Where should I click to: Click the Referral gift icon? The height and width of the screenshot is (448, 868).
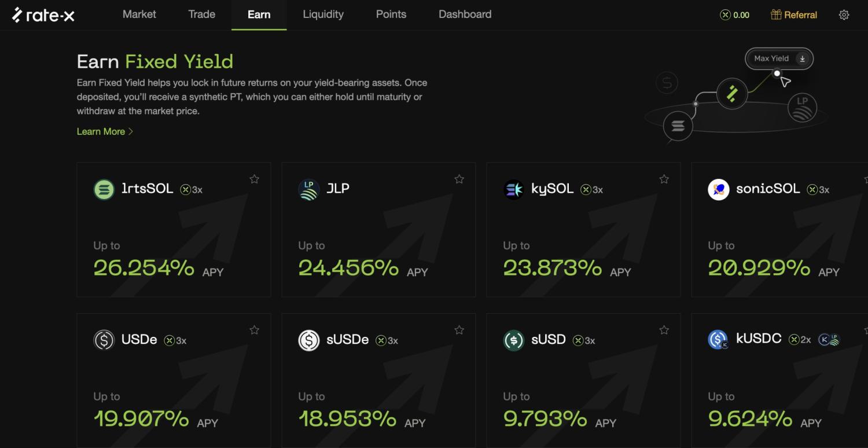pos(776,15)
